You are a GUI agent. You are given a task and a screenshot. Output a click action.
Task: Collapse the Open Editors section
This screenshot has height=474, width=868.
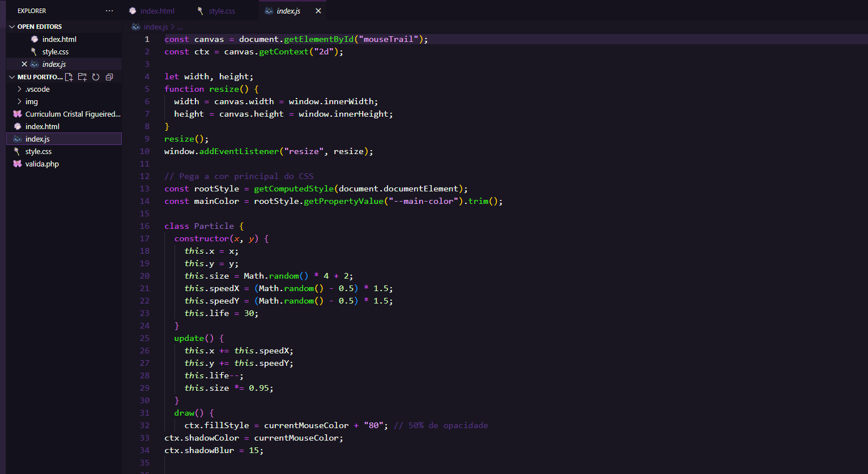pyautogui.click(x=63, y=27)
